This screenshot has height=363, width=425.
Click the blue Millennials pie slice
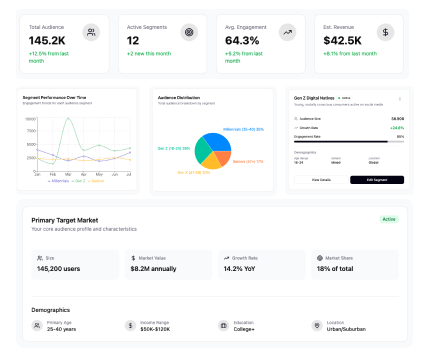(217, 141)
